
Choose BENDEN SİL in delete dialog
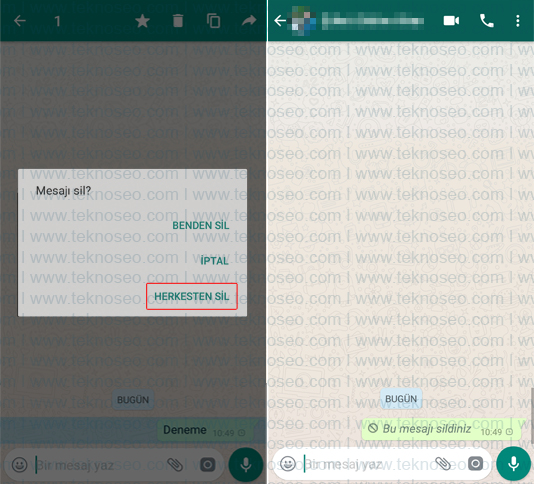point(201,225)
